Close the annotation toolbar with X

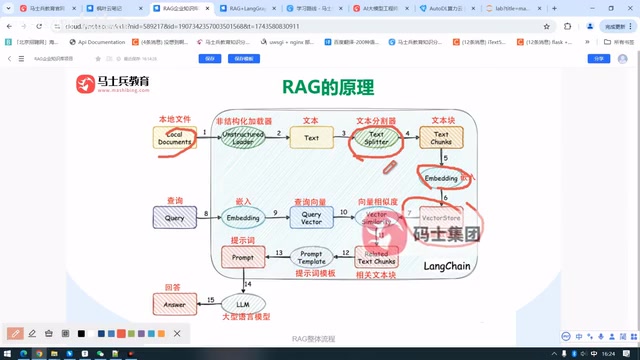click(x=177, y=333)
